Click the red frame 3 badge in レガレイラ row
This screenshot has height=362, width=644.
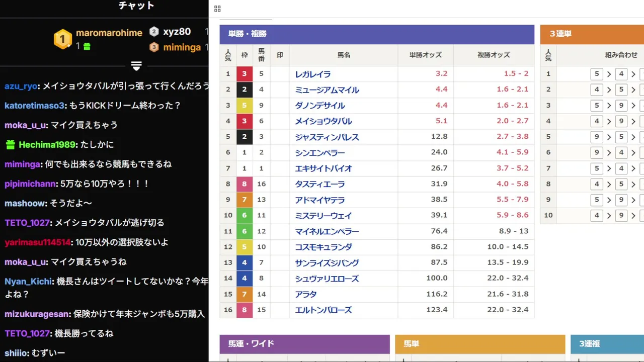pos(245,74)
